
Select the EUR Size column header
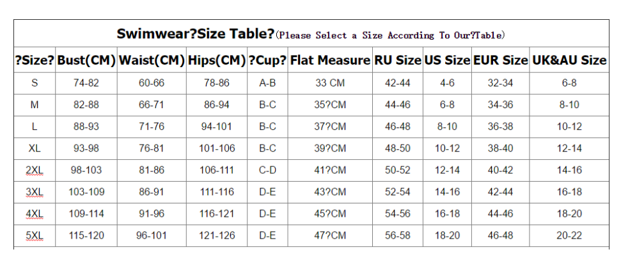click(500, 60)
